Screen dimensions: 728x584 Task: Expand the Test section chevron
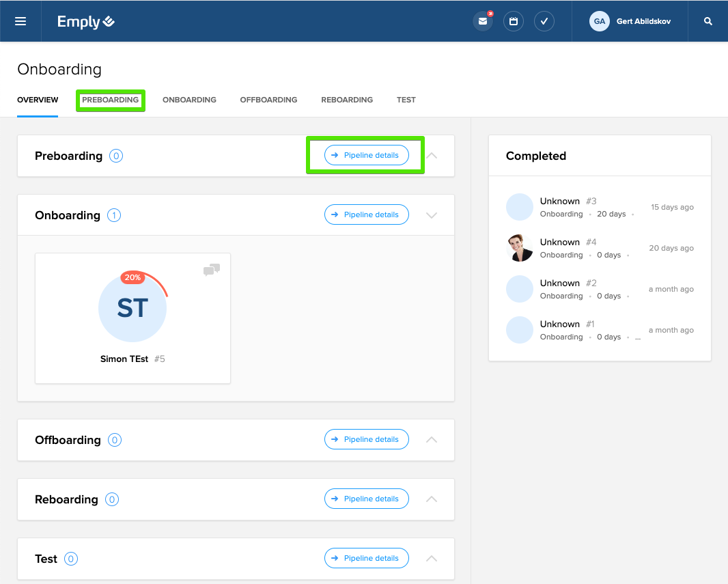(432, 559)
